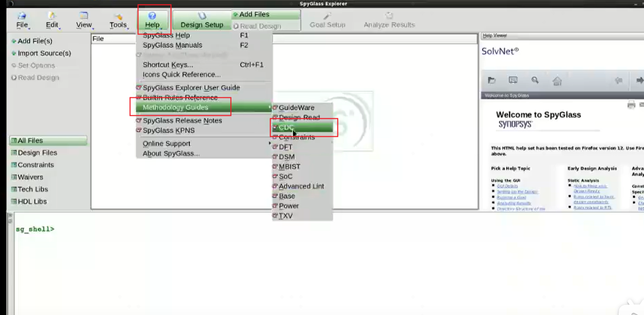Select the Design Files category
The width and height of the screenshot is (644, 315).
[x=34, y=153]
